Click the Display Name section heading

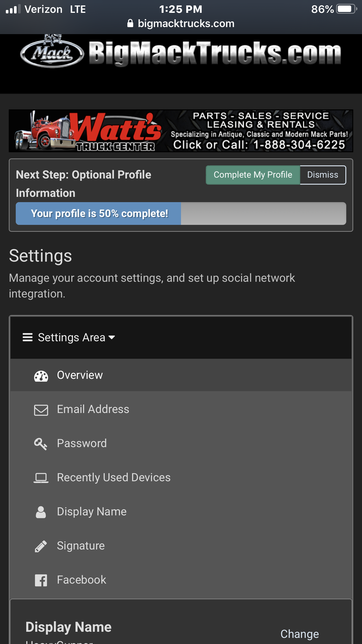point(68,627)
